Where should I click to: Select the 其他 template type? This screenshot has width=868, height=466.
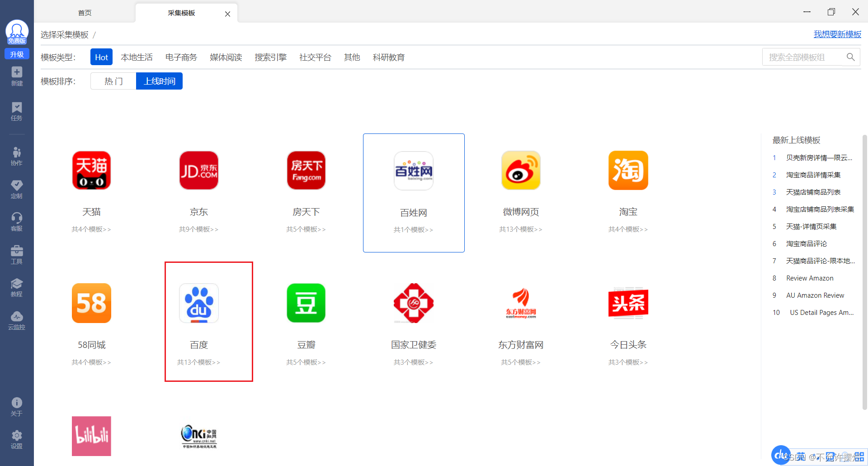[x=352, y=57]
